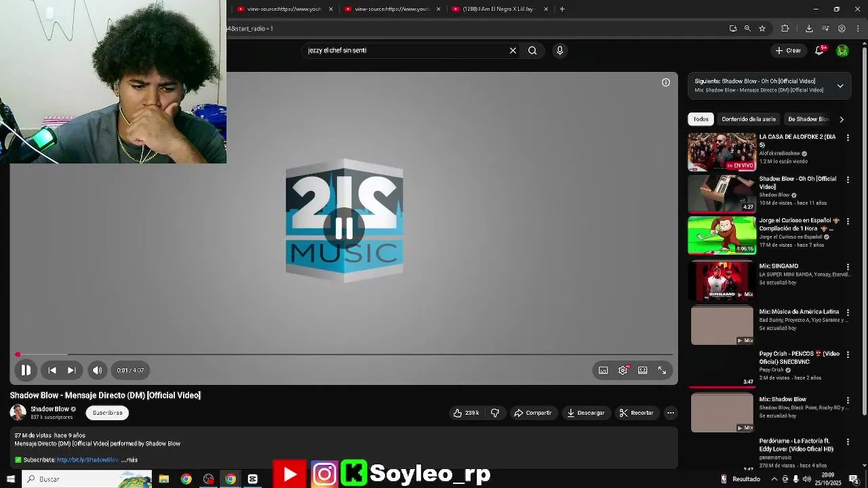The height and width of the screenshot is (488, 868).
Task: Start voice search with the microphone
Action: (559, 50)
